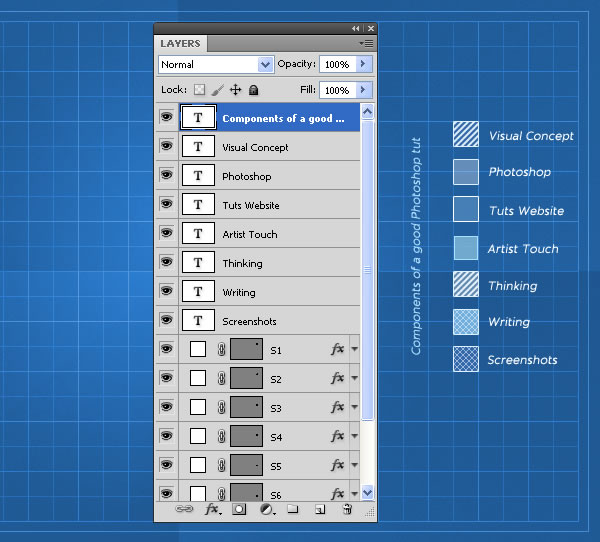Viewport: 600px width, 542px height.
Task: Click the text thumbnail of Visual Concept layer
Action: click(x=198, y=147)
